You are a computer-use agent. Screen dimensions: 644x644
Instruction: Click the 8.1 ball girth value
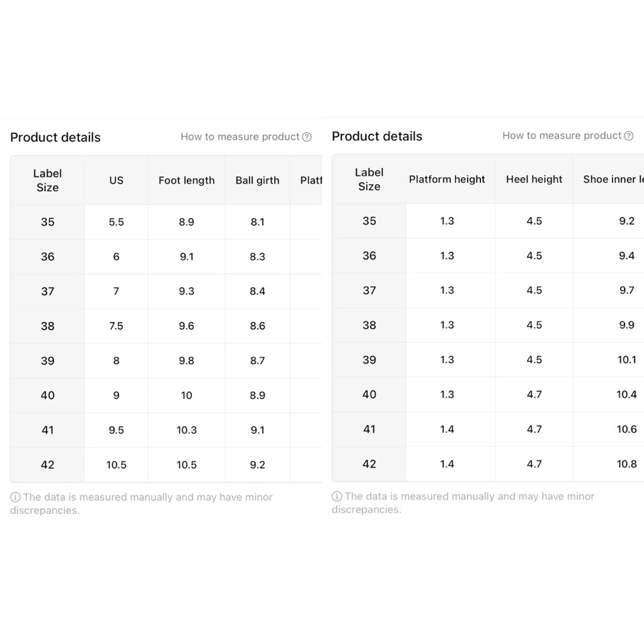[x=257, y=222]
